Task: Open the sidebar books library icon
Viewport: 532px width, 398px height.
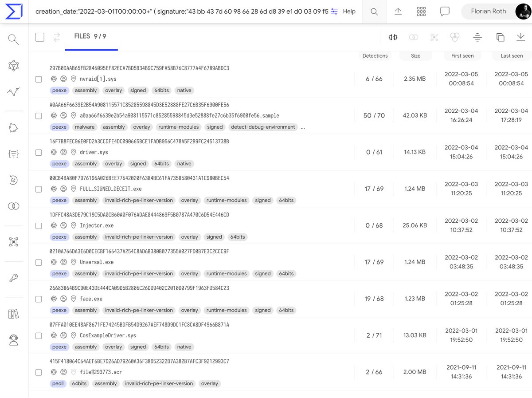Action: pos(14,314)
